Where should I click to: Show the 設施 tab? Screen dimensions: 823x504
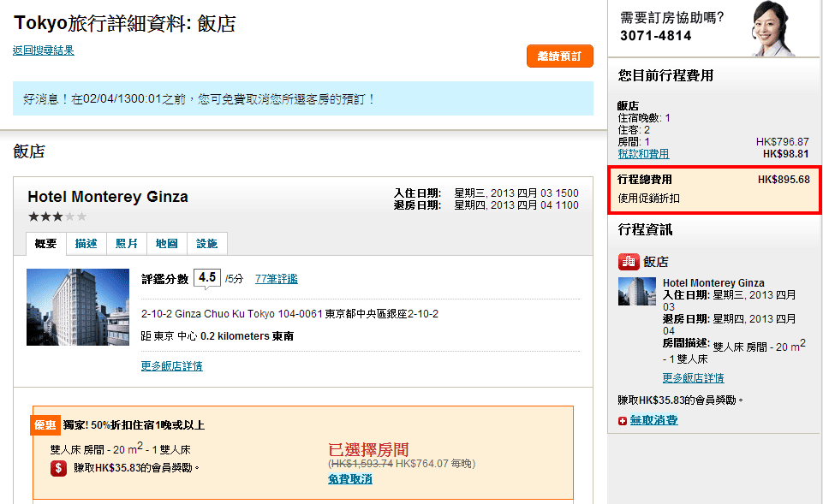[x=207, y=244]
